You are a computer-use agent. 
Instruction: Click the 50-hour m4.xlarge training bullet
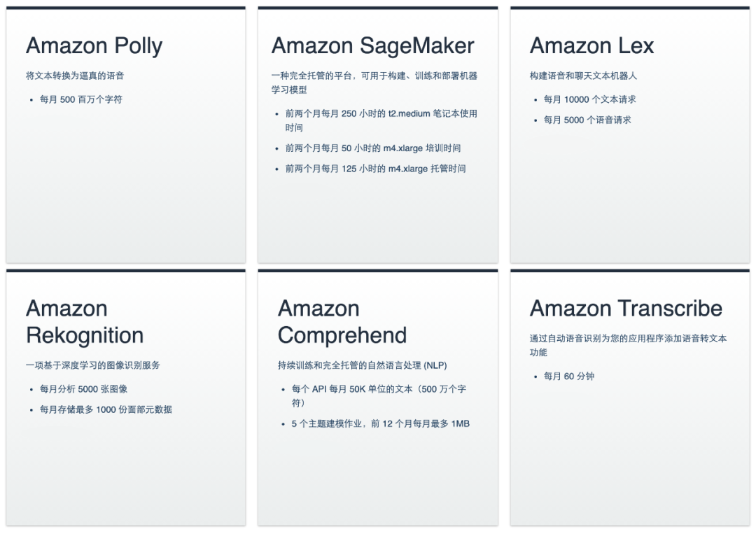click(372, 148)
